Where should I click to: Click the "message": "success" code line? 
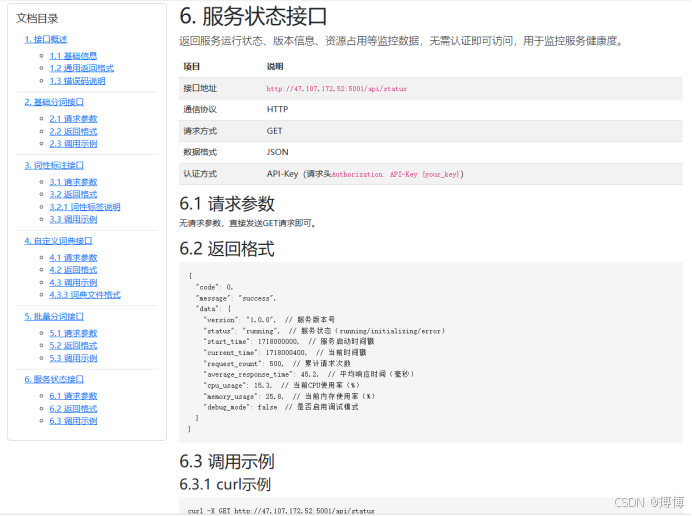pos(236,299)
